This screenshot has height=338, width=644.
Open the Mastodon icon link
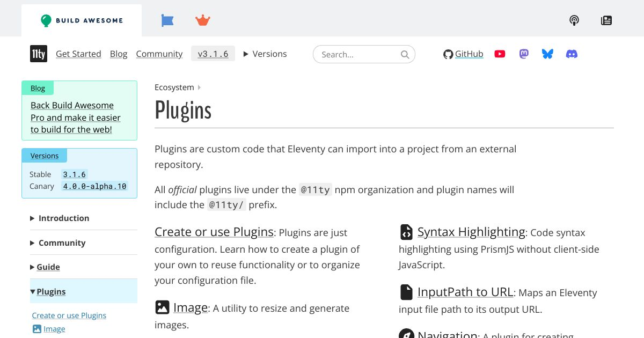click(524, 54)
